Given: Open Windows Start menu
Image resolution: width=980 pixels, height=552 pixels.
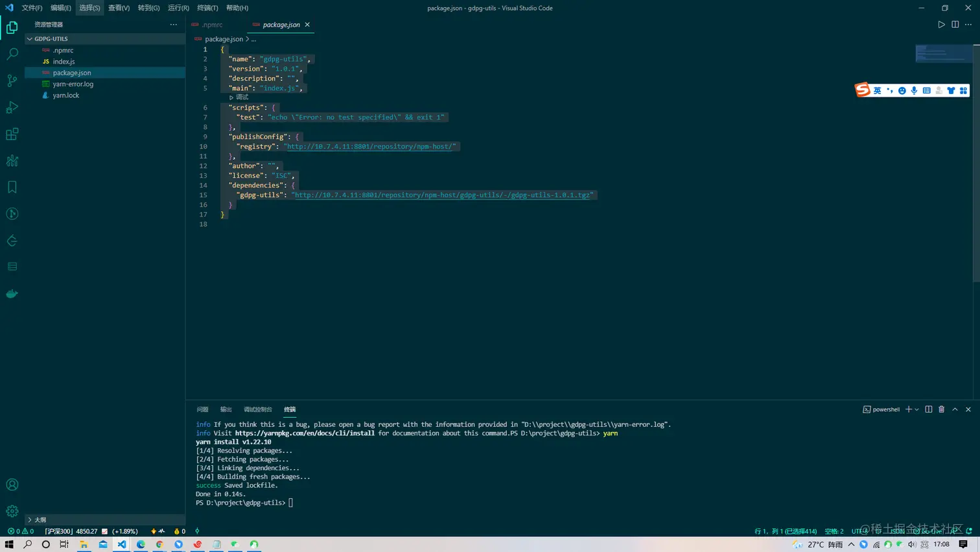Looking at the screenshot, I should point(9,544).
